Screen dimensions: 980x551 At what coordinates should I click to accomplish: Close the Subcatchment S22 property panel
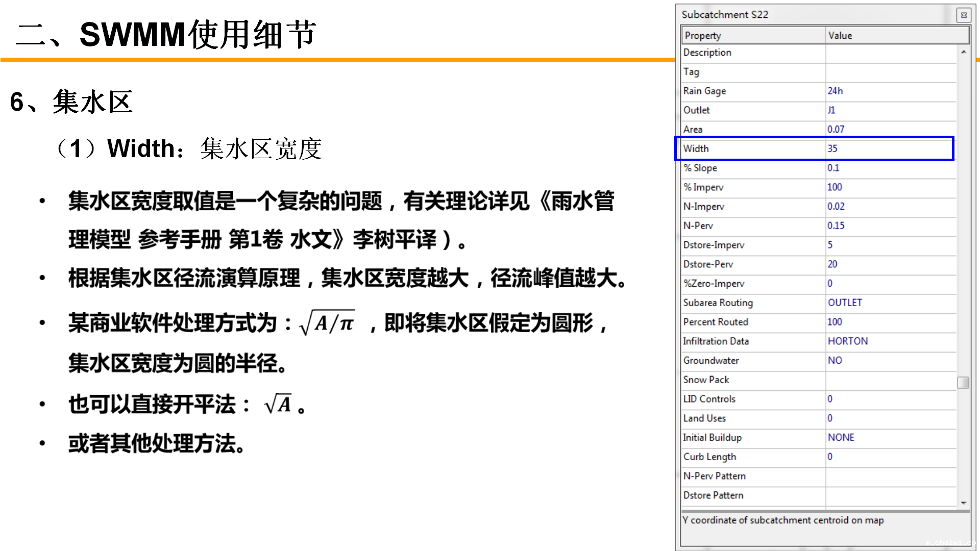pos(963,15)
